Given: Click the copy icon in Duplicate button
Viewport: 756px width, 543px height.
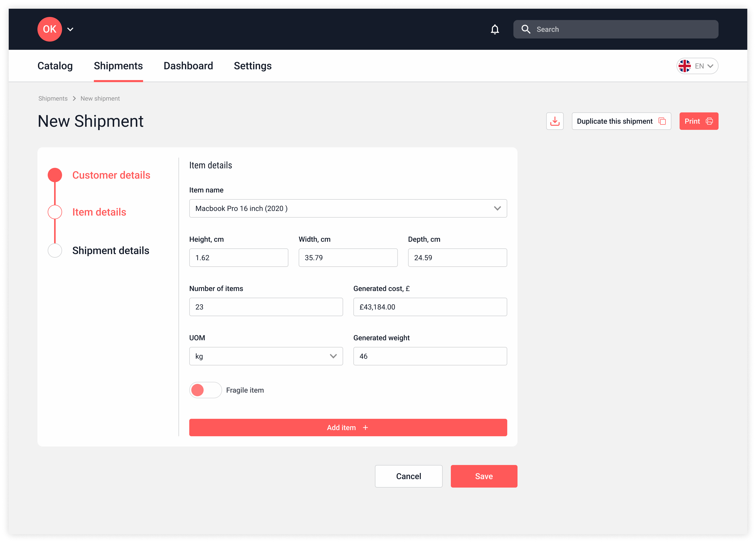Looking at the screenshot, I should 662,121.
